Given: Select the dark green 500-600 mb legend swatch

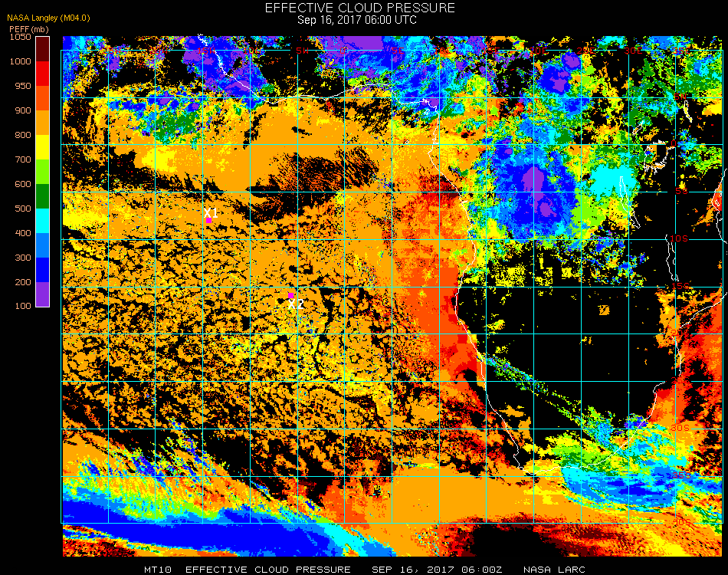Looking at the screenshot, I should click(x=43, y=196).
